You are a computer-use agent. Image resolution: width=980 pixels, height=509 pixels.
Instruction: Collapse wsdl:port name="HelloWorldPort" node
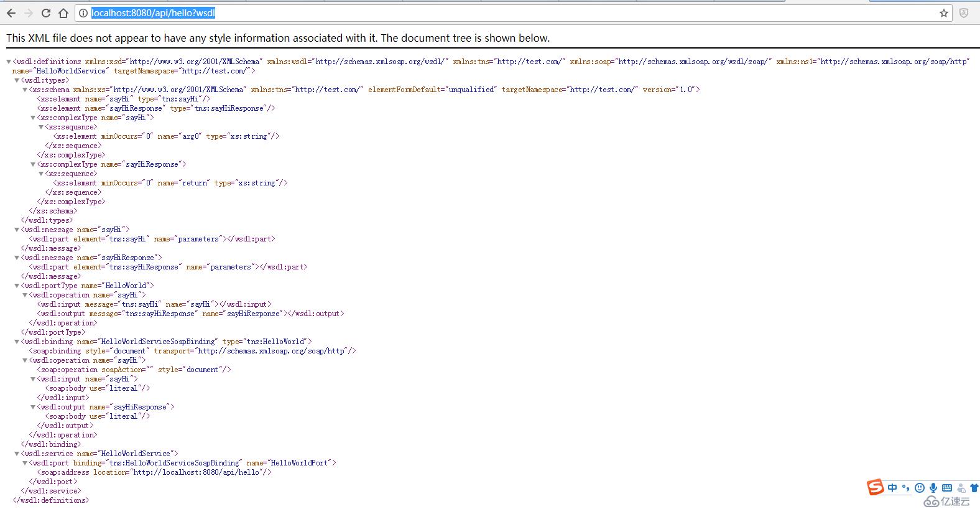25,463
